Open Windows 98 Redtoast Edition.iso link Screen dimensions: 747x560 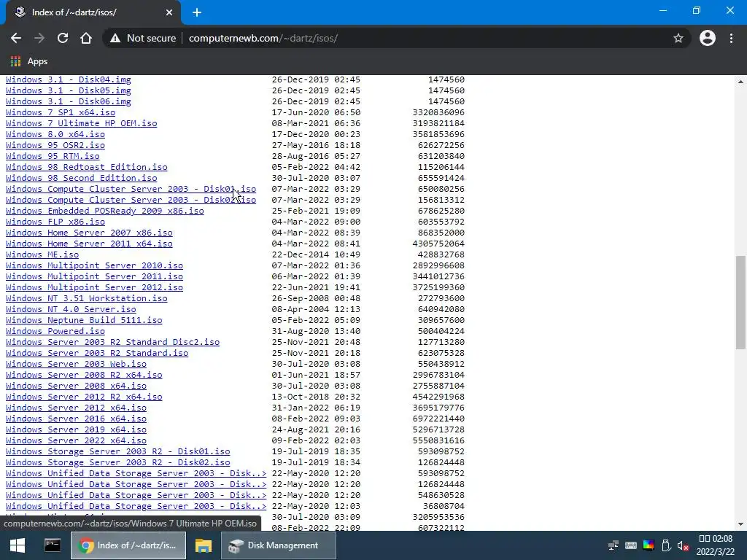point(87,167)
